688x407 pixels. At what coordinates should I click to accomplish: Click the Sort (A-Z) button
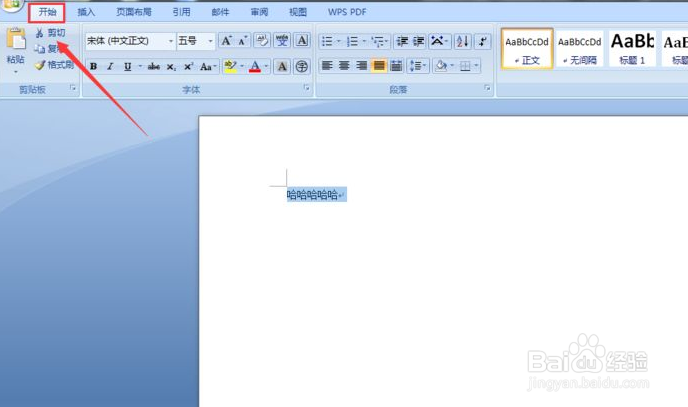click(x=462, y=41)
